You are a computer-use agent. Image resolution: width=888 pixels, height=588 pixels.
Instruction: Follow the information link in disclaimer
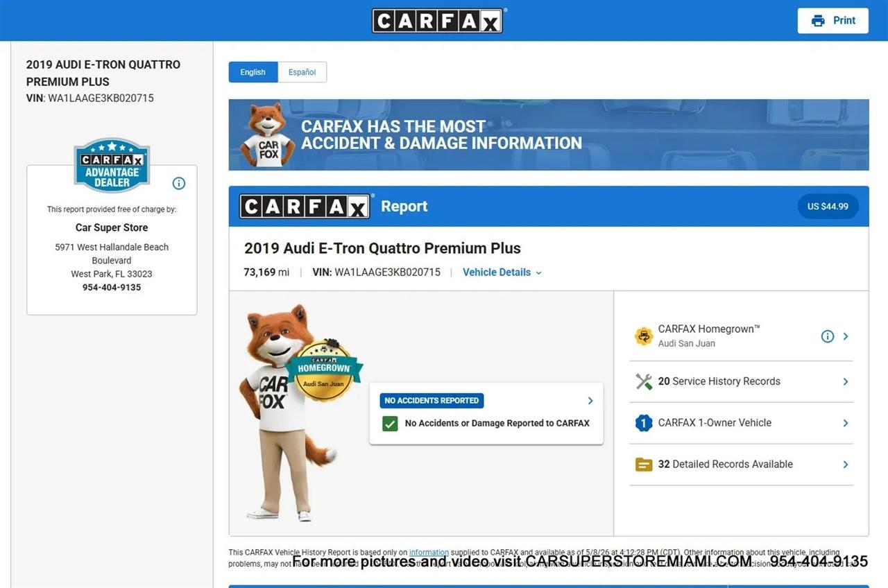click(x=429, y=553)
